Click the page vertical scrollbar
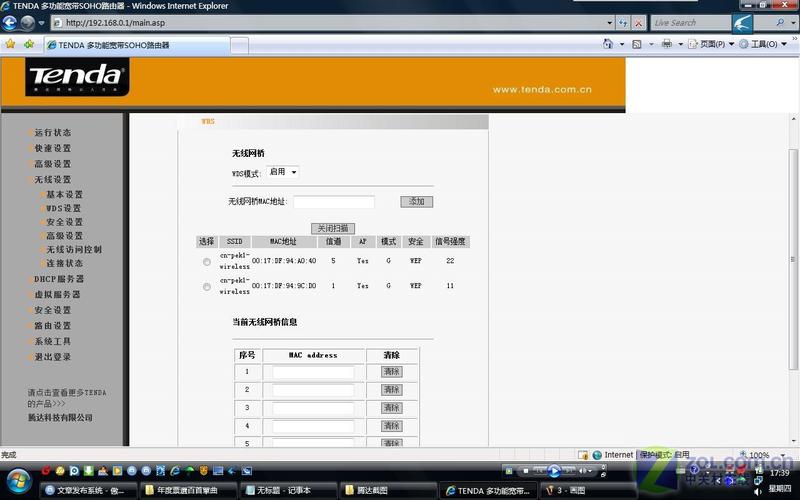The width and height of the screenshot is (800, 500). (793, 259)
